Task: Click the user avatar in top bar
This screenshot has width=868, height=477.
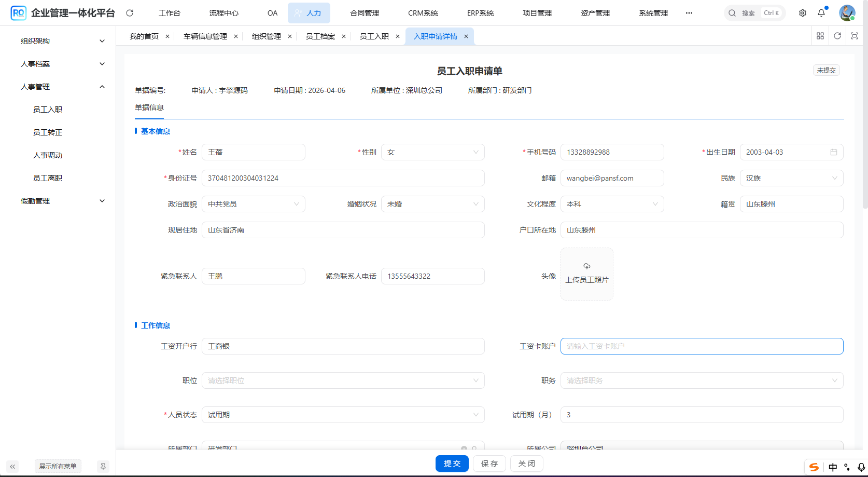Action: [847, 13]
